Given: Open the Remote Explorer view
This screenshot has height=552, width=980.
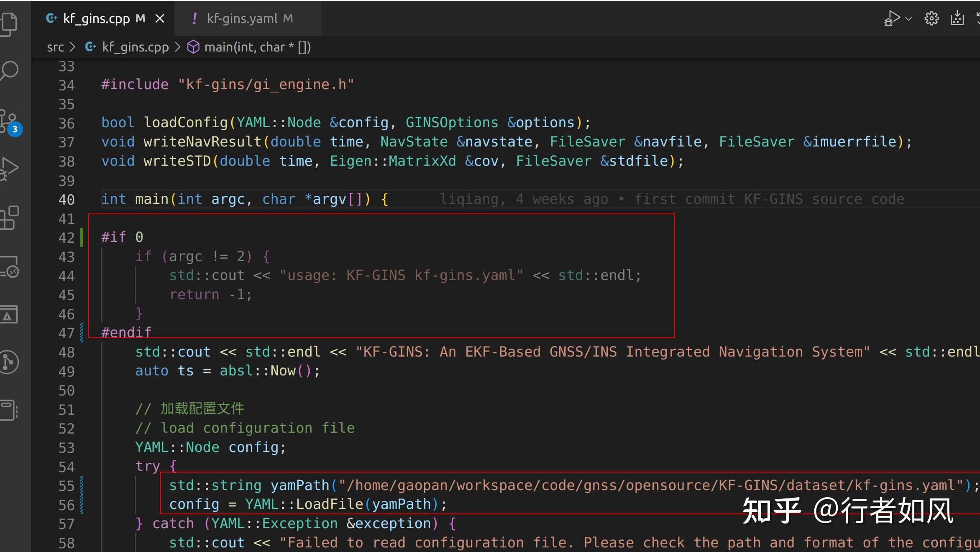Looking at the screenshot, I should [x=9, y=267].
